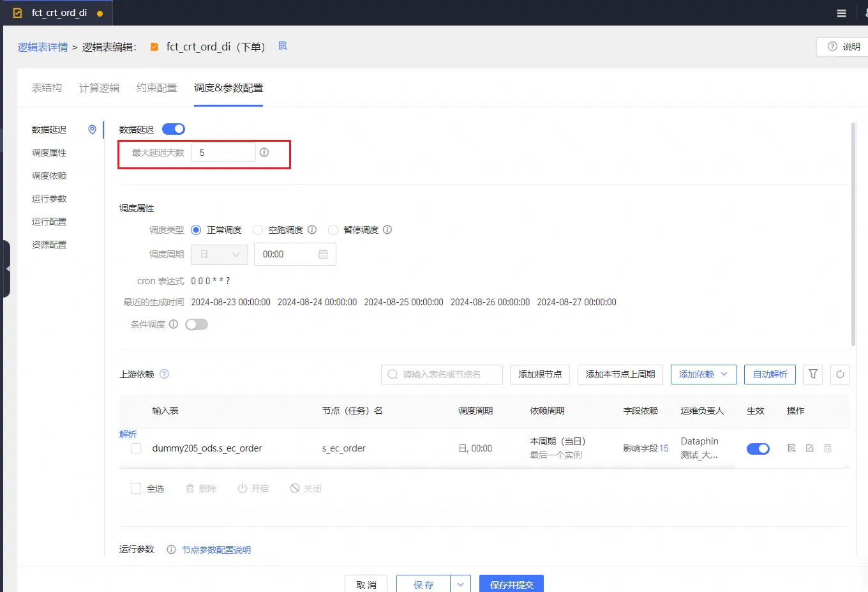Enable the 条件调度 switch

tap(197, 324)
